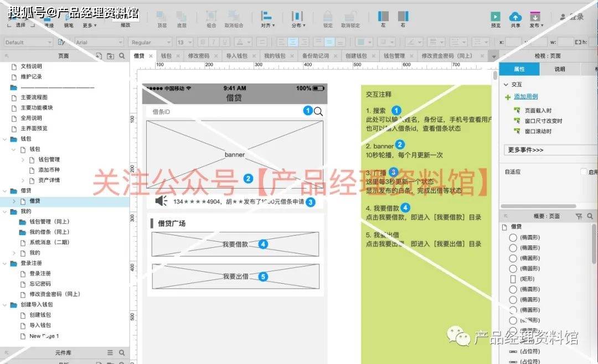This screenshot has height=364, width=598.
Task: Select the 窗口尺寸改变时 event
Action: click(x=543, y=121)
